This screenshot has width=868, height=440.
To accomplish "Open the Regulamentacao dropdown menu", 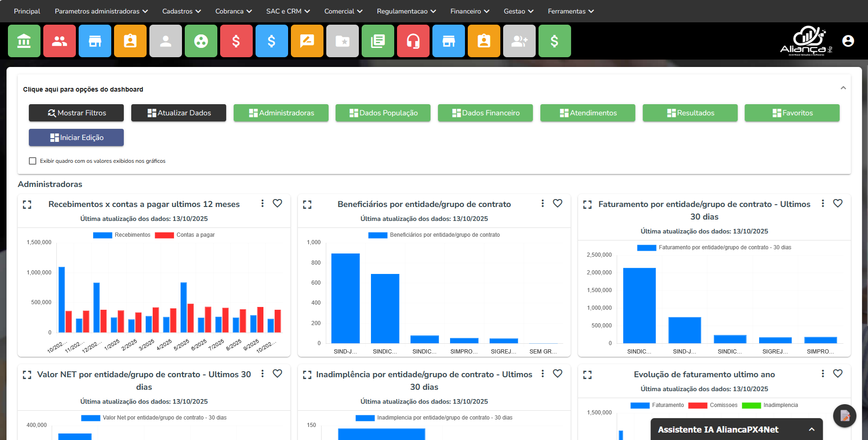I will coord(406,11).
